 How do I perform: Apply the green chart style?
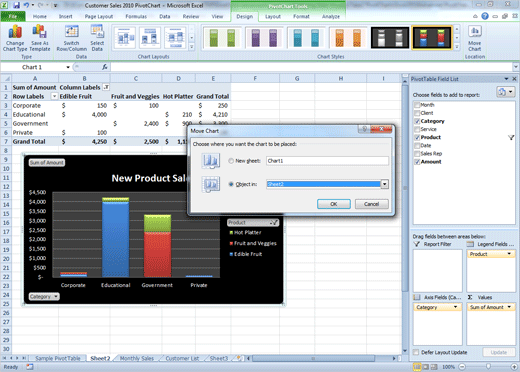(222, 38)
